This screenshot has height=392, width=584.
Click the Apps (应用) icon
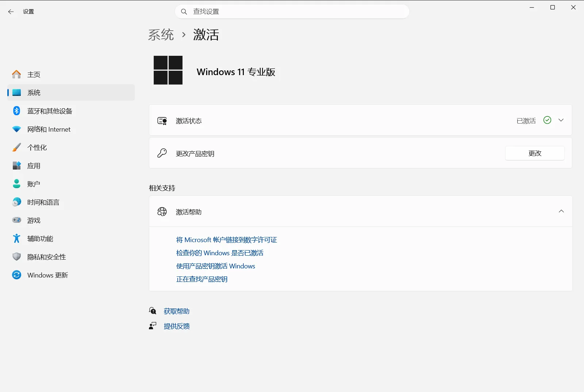(16, 166)
